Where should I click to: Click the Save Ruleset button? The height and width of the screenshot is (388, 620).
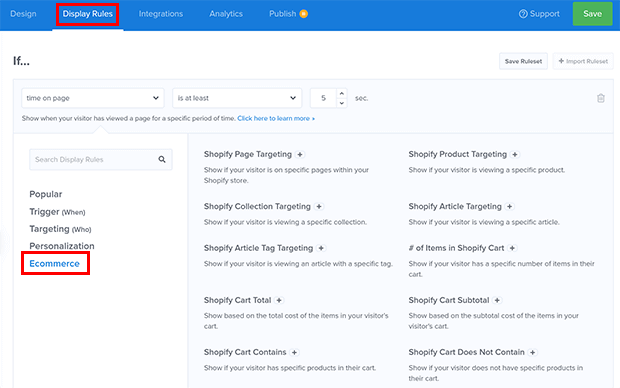click(x=523, y=61)
